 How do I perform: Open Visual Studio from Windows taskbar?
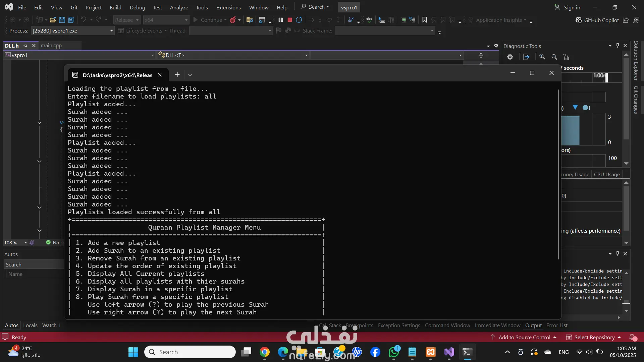449,352
